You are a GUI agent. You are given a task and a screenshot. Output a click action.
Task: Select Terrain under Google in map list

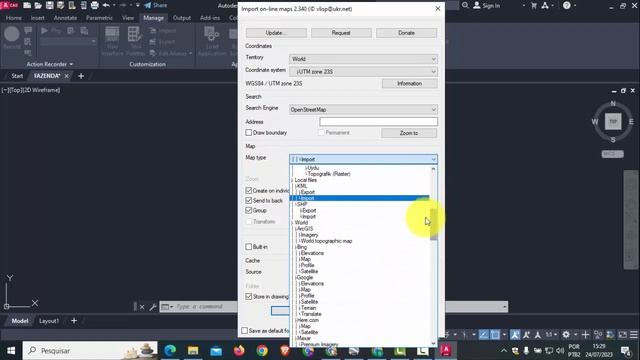click(x=309, y=308)
